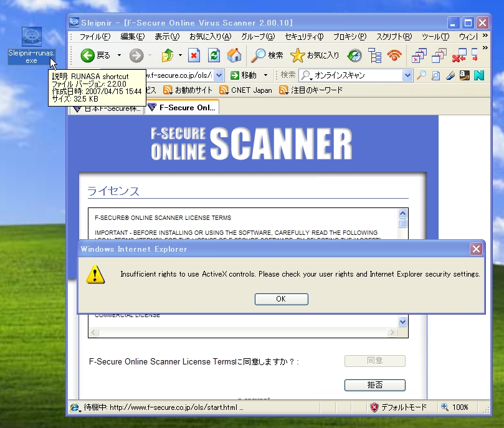
Task: Click the green N search engine icon
Action: pyautogui.click(x=479, y=75)
